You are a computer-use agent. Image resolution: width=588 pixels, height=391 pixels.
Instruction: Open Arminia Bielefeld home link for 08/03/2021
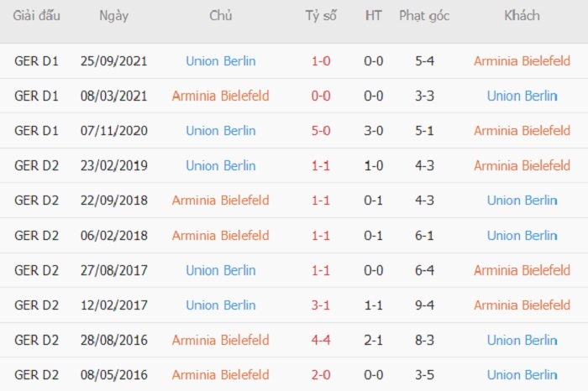click(x=220, y=96)
